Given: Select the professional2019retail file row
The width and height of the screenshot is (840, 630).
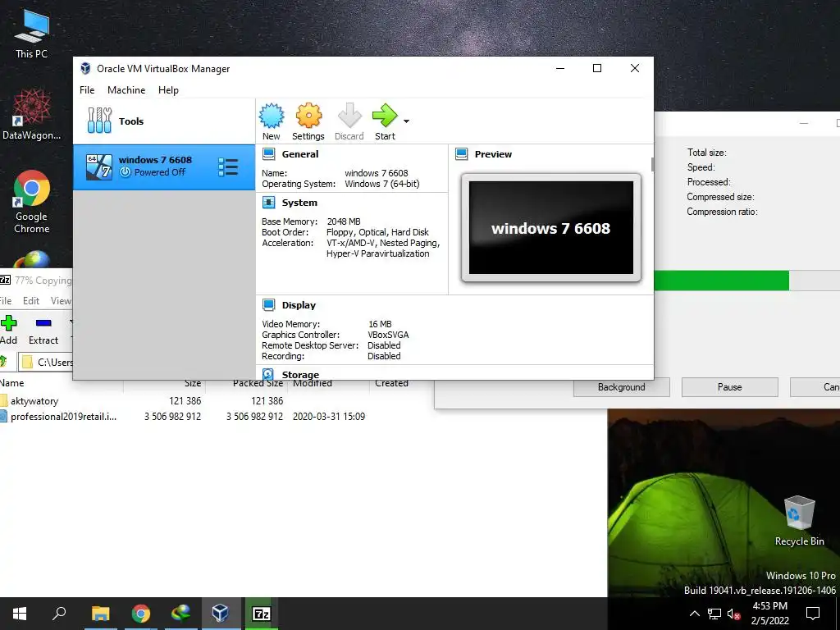Looking at the screenshot, I should point(182,416).
